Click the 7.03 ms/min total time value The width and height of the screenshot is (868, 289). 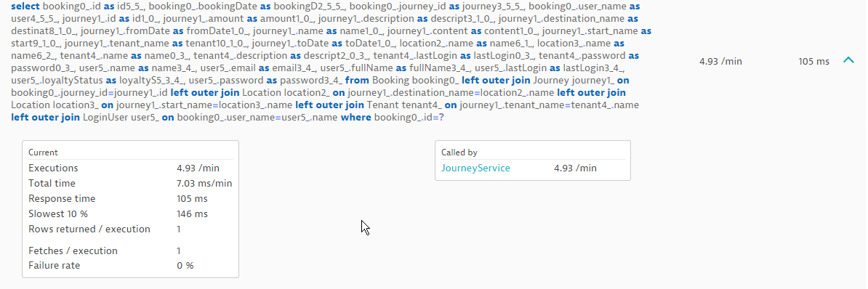coord(204,184)
